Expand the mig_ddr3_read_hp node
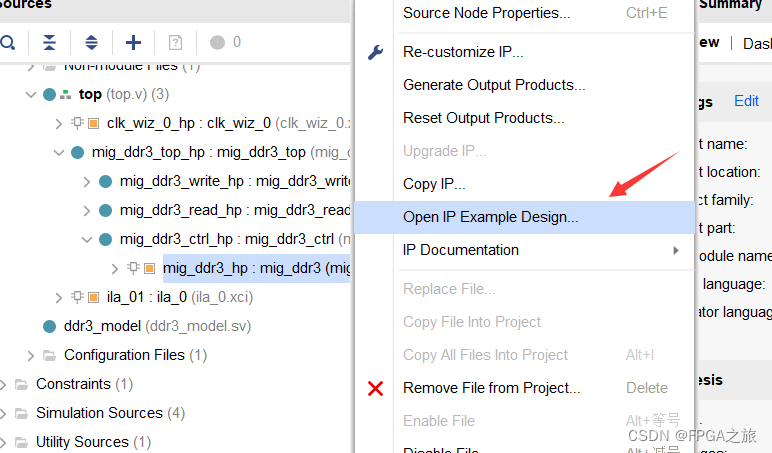 pyautogui.click(x=87, y=211)
